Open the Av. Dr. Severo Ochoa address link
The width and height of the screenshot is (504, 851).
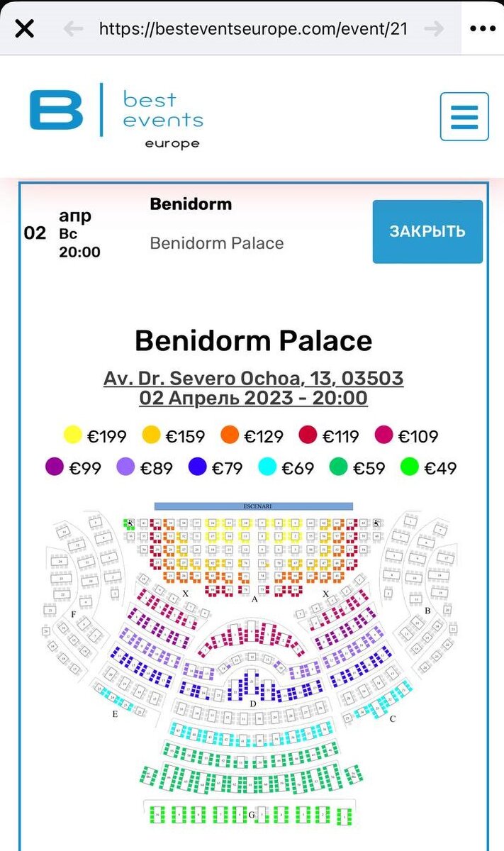coord(253,378)
